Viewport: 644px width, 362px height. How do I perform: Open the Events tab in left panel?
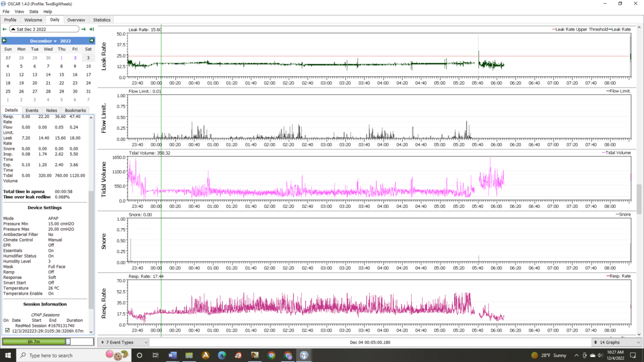pyautogui.click(x=32, y=110)
